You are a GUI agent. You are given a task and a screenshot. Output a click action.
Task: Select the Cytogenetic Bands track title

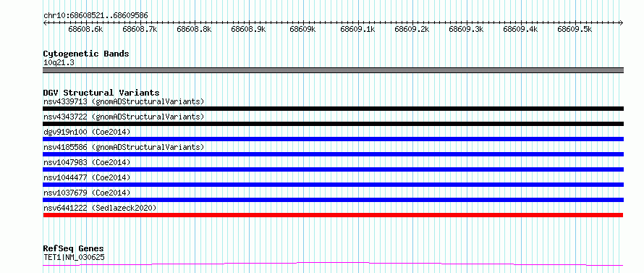[86, 54]
